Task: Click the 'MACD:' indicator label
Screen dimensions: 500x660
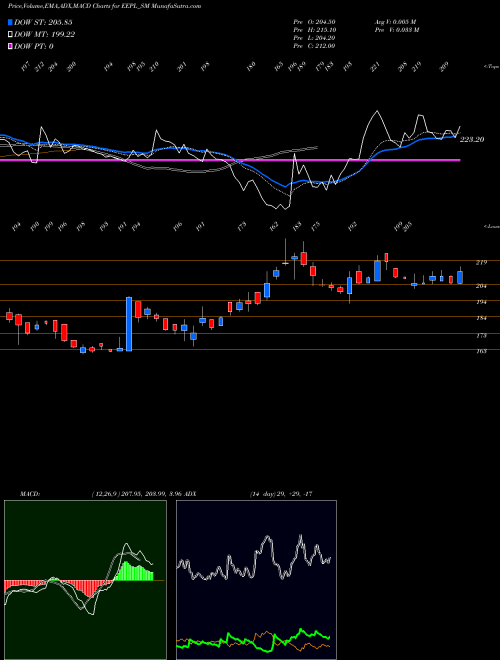Action: pyautogui.click(x=30, y=494)
